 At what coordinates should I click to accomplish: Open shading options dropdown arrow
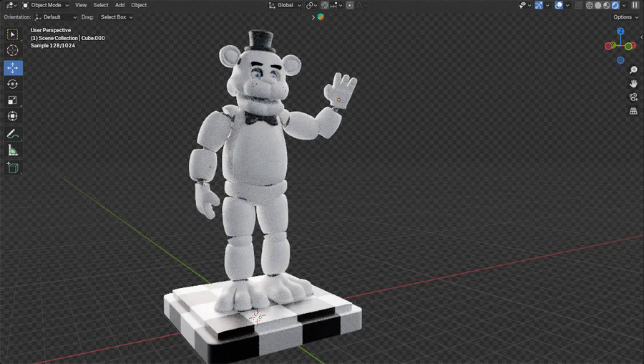[624, 5]
